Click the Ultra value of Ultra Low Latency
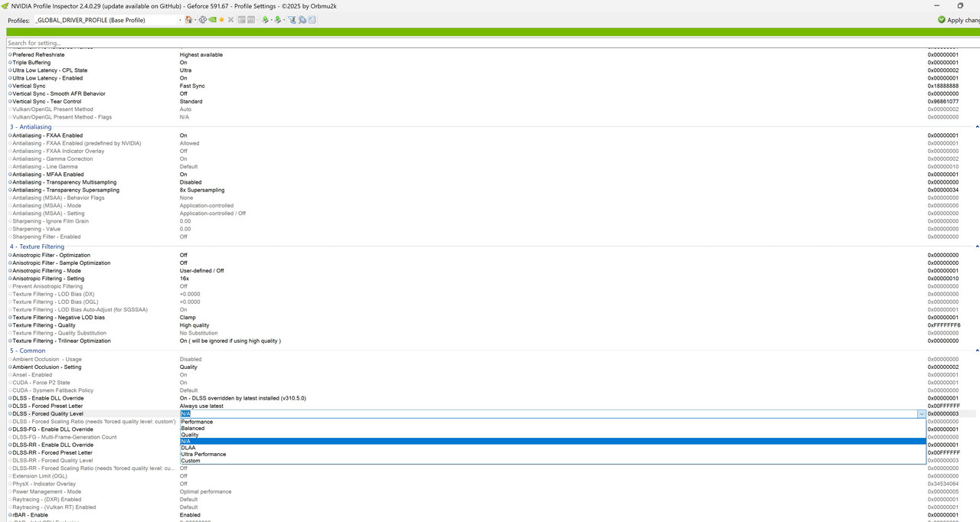The image size is (980, 522). pos(185,70)
